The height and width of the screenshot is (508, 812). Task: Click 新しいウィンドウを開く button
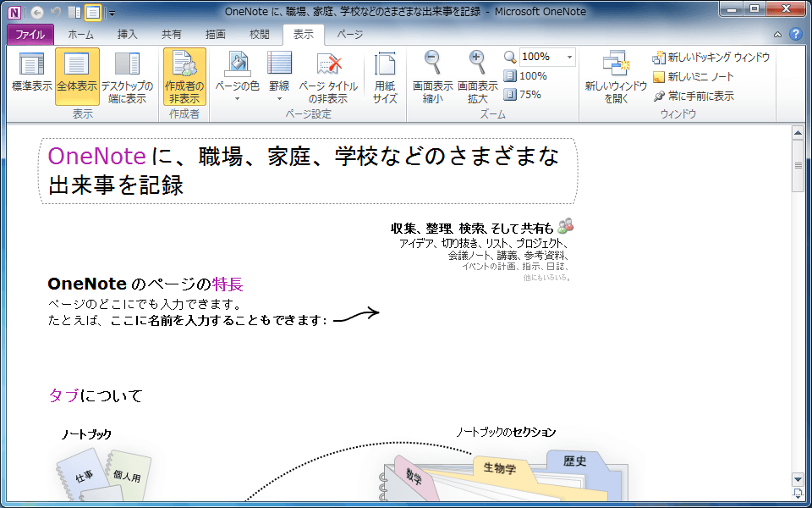tap(616, 77)
